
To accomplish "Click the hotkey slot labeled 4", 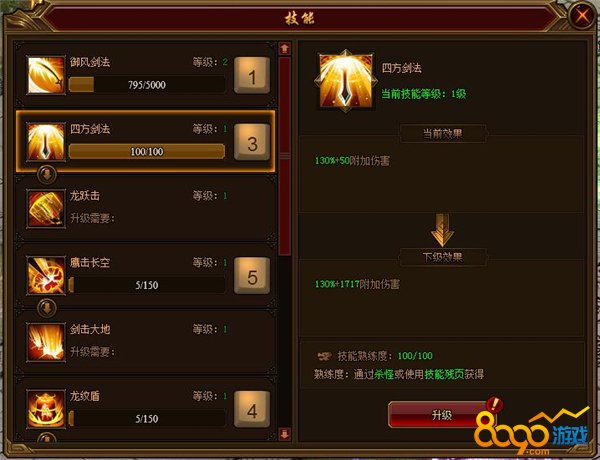I will pos(252,409).
